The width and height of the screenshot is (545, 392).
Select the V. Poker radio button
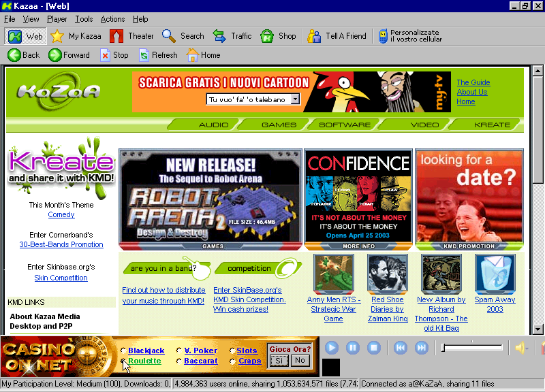pos(179,350)
